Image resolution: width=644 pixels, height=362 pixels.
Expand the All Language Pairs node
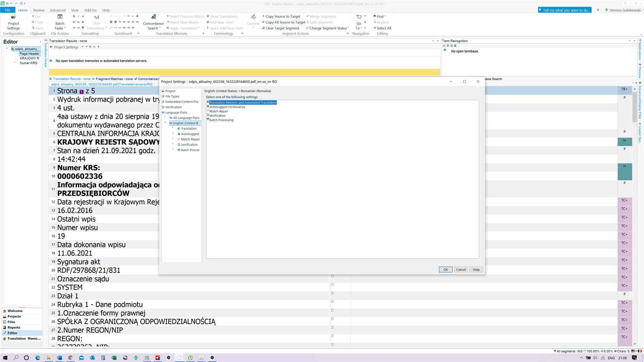165,118
